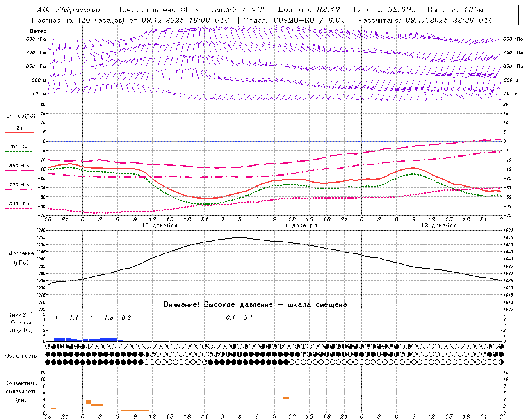Viewport: 525px width, 420px height.
Task: Click the precipitation amount "1.1"
Action: click(x=73, y=318)
